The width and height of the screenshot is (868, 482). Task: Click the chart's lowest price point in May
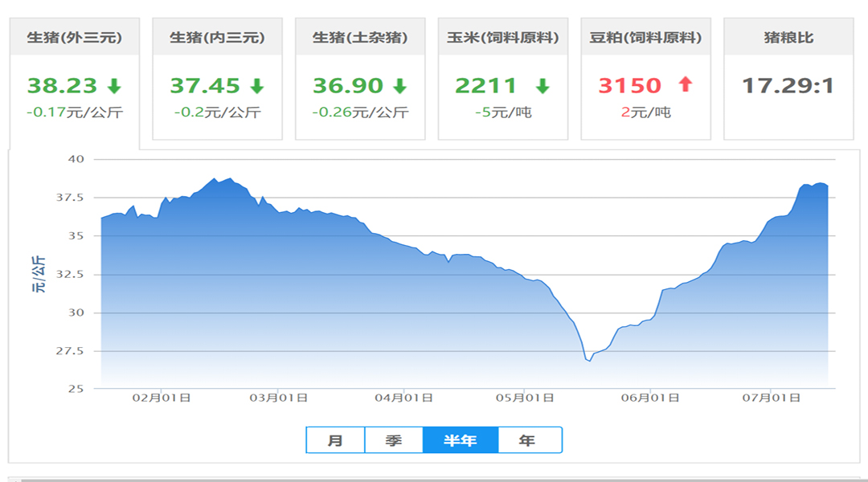(x=590, y=361)
